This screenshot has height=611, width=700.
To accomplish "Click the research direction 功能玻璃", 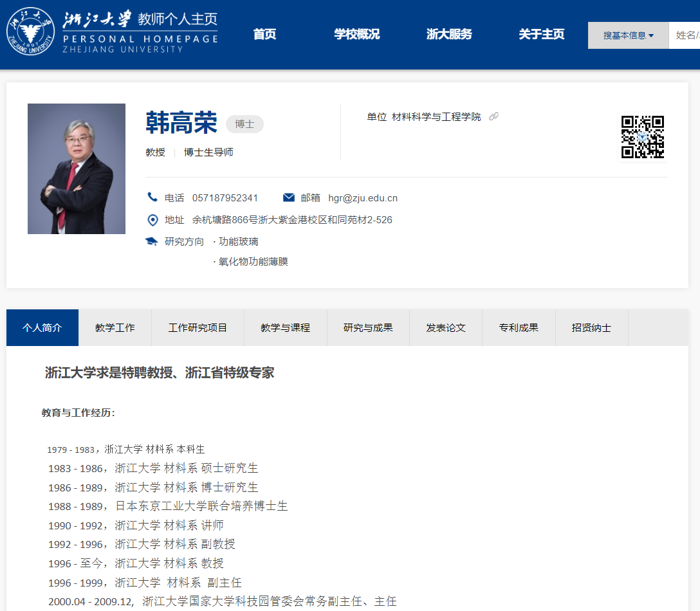I will pos(239,241).
